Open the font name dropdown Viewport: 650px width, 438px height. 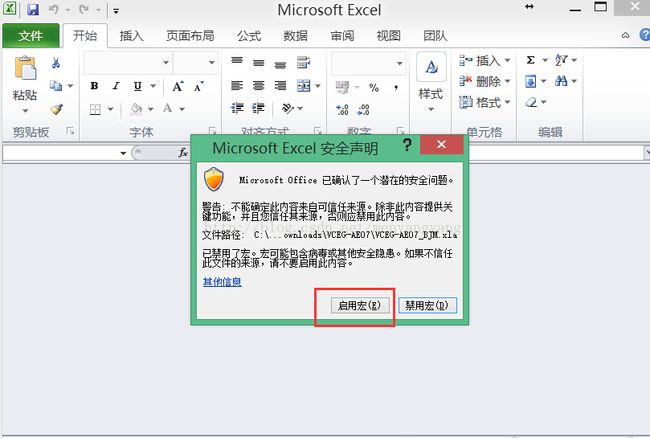pyautogui.click(x=166, y=63)
